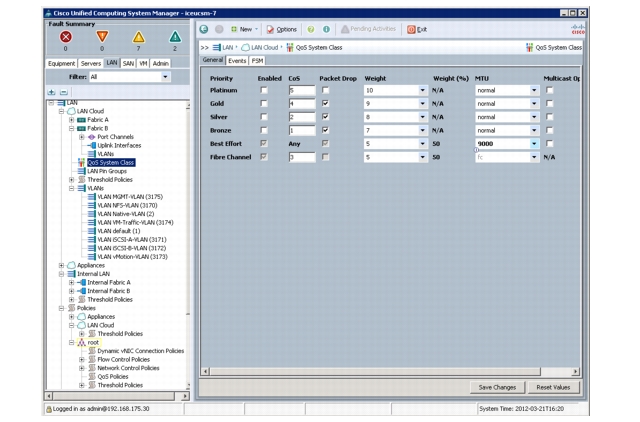This screenshot has height=422, width=640.
Task: Open the Events tab
Action: click(x=237, y=61)
